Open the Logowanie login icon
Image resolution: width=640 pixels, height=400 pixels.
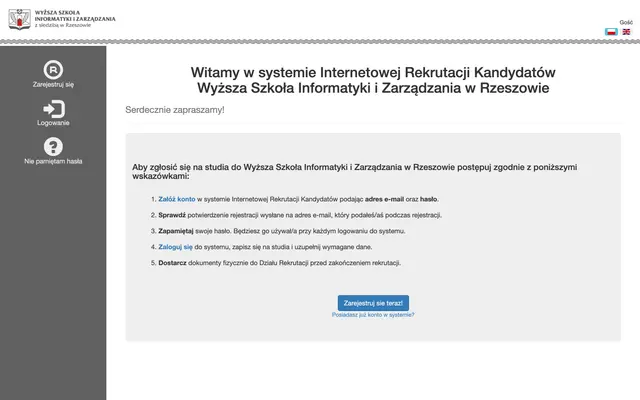pos(54,109)
